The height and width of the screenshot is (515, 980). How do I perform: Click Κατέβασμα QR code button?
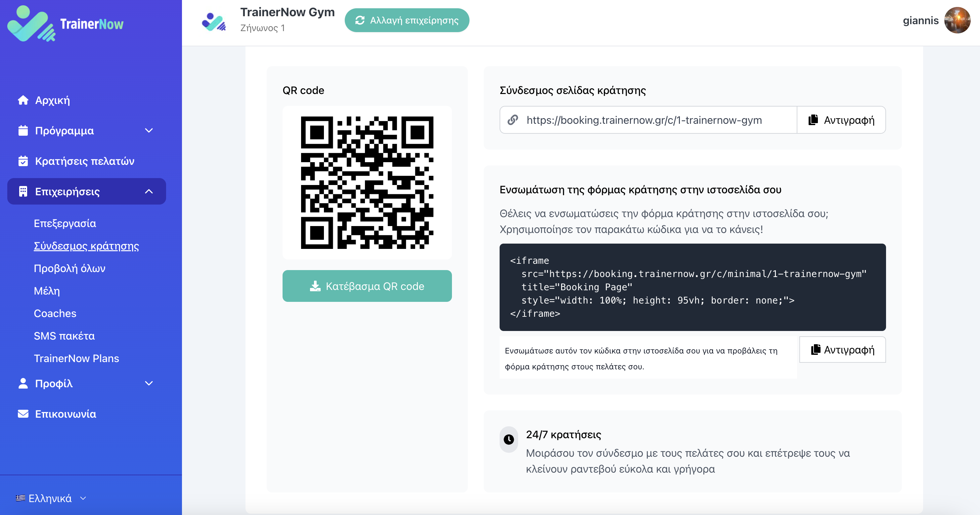coord(367,286)
